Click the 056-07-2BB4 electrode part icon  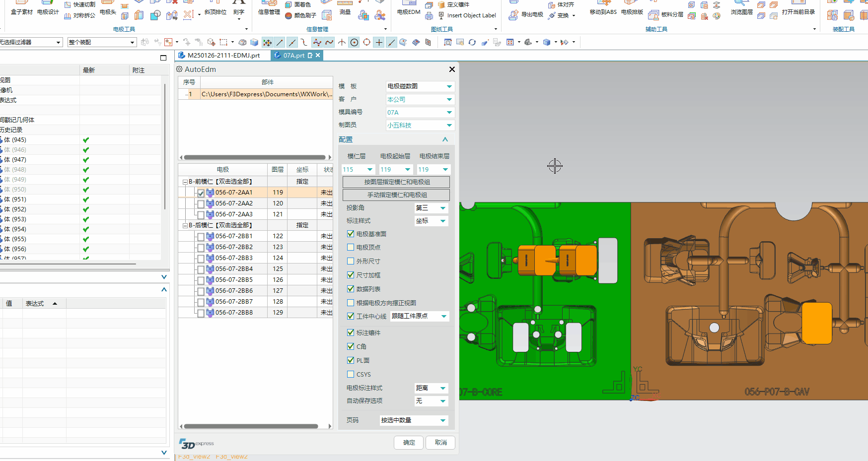[210, 269]
